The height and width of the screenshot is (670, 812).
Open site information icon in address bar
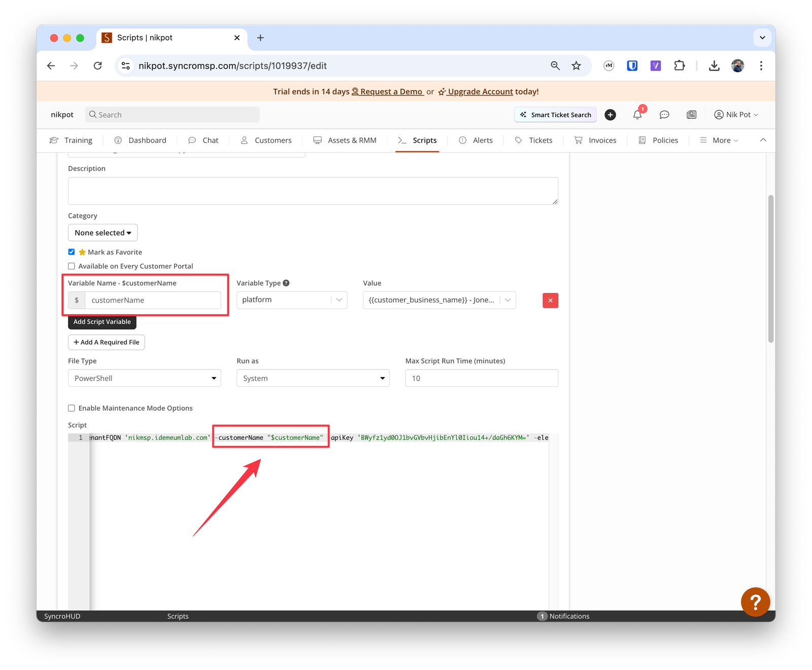click(126, 65)
